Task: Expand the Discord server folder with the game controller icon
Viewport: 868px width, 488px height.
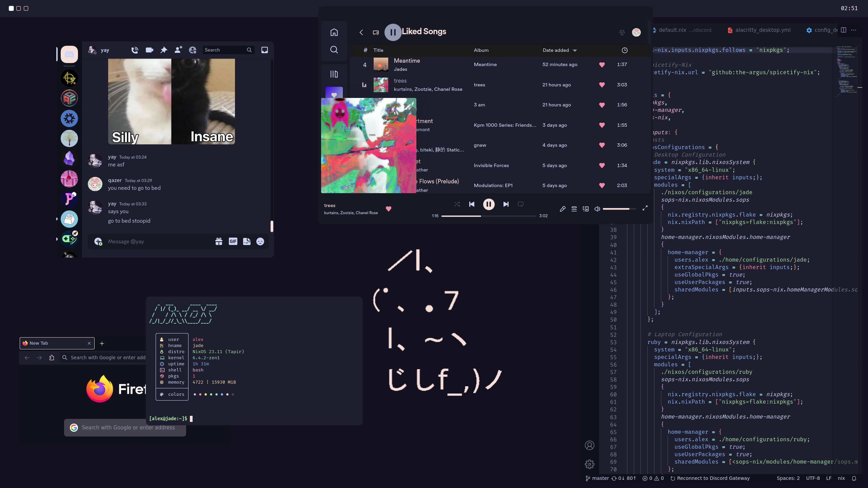Action: pyautogui.click(x=69, y=239)
